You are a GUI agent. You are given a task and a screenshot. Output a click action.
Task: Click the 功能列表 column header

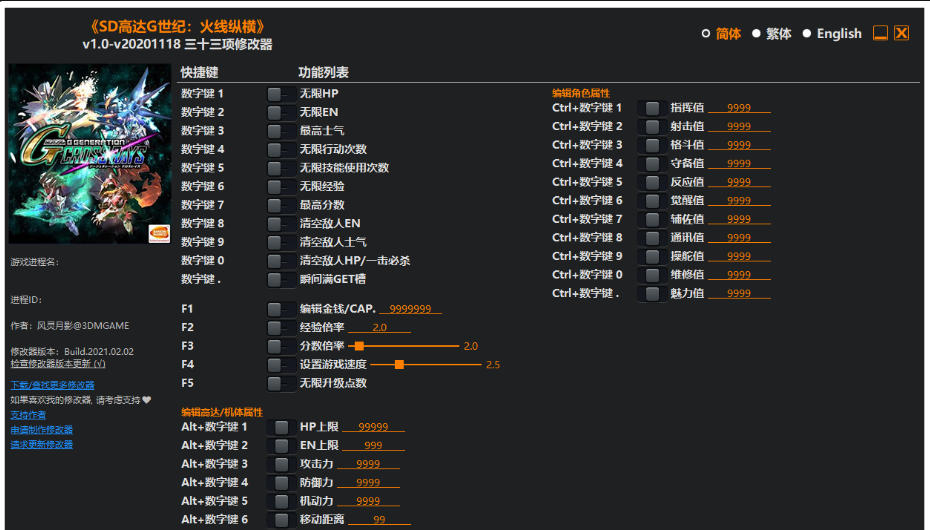323,72
